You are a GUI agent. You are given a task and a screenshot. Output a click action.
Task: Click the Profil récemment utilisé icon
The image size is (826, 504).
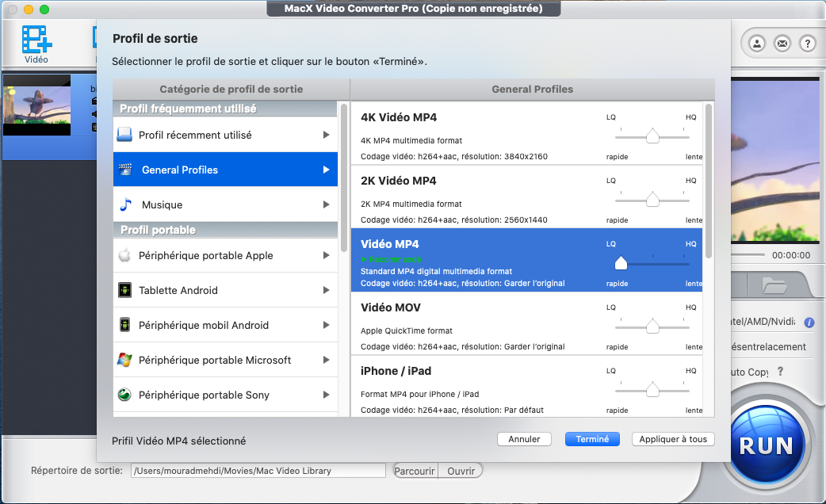click(x=124, y=135)
